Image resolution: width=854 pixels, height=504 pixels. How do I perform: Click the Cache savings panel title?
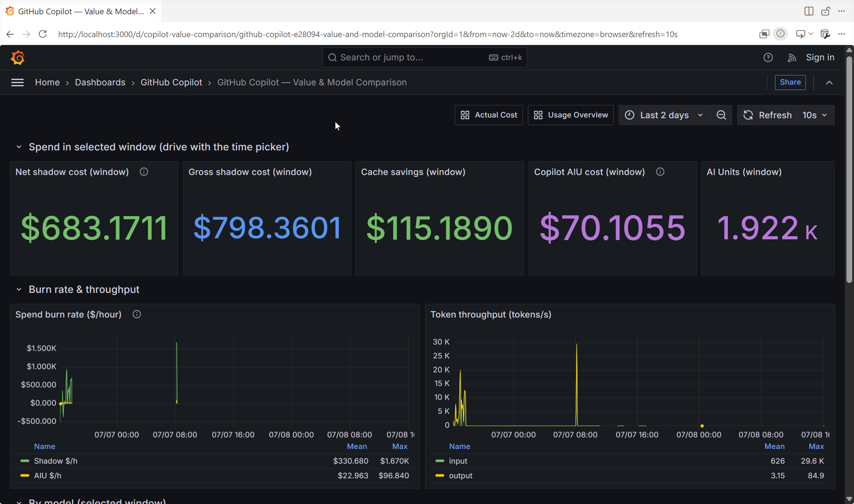click(413, 172)
